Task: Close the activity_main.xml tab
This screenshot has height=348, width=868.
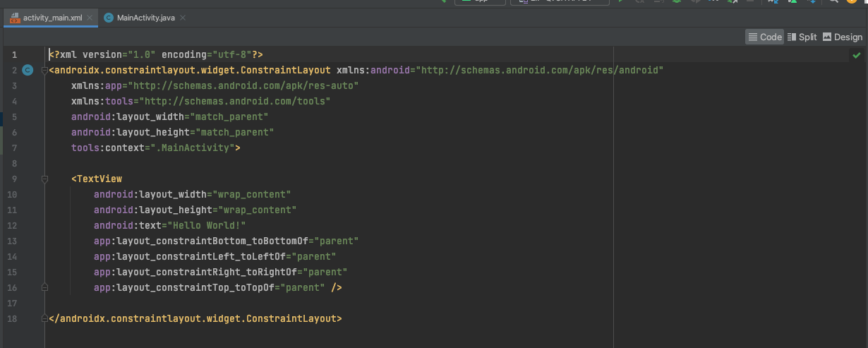Action: pos(88,18)
